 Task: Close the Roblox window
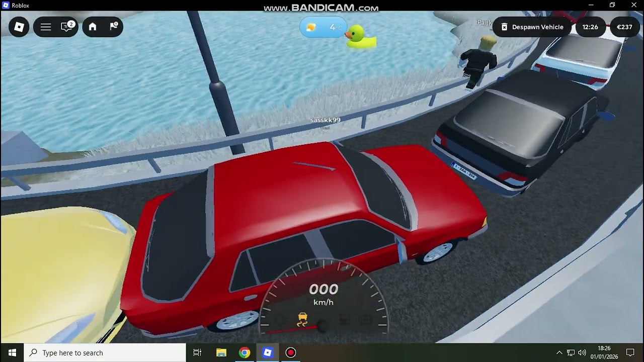pyautogui.click(x=634, y=5)
